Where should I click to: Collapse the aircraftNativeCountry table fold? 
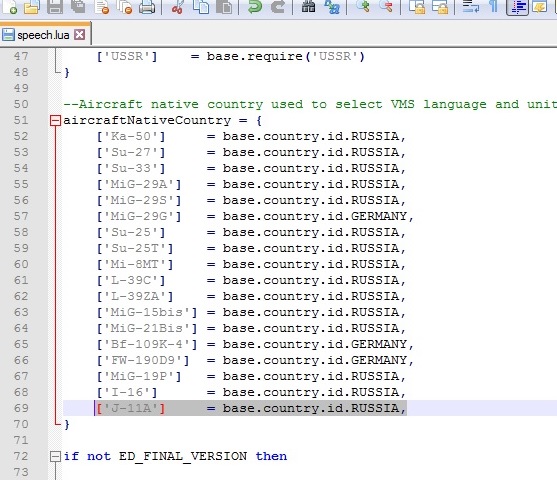pos(55,121)
